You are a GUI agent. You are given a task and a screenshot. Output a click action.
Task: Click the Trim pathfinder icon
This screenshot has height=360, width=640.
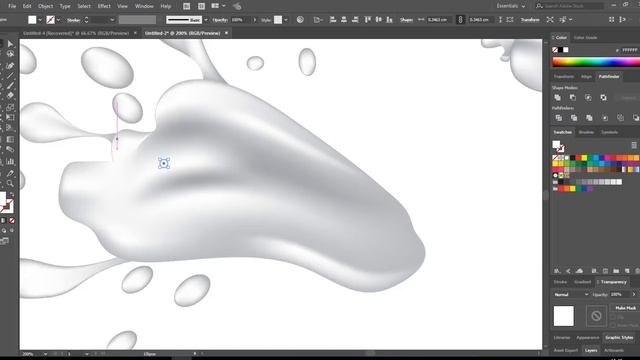(574, 118)
